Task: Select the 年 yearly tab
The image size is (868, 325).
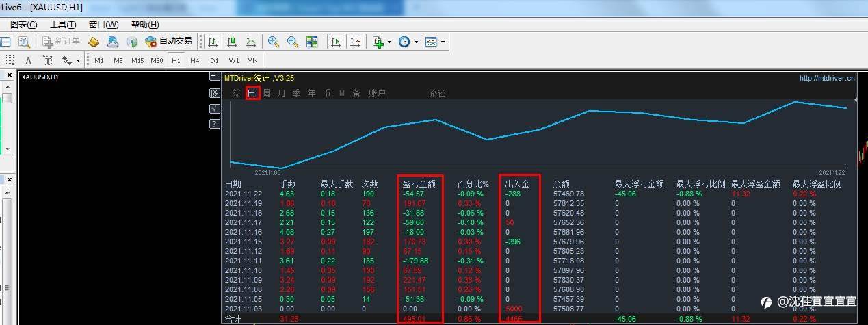Action: tap(312, 93)
